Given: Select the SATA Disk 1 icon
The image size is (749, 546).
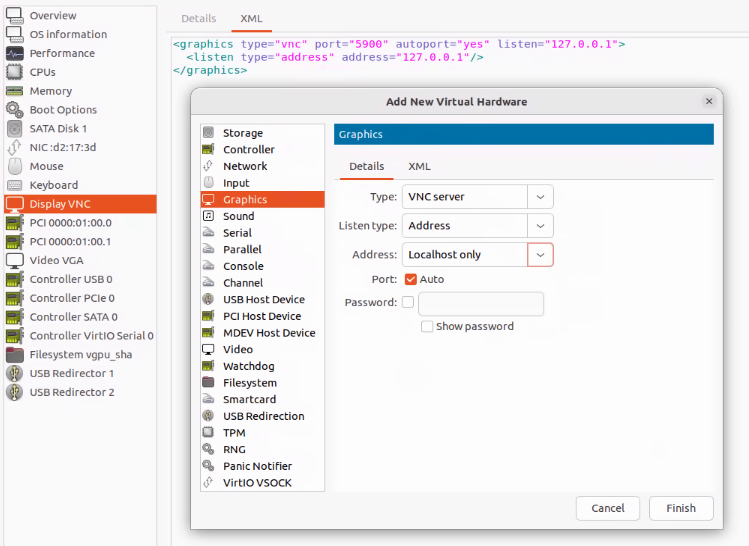Looking at the screenshot, I should point(14,128).
